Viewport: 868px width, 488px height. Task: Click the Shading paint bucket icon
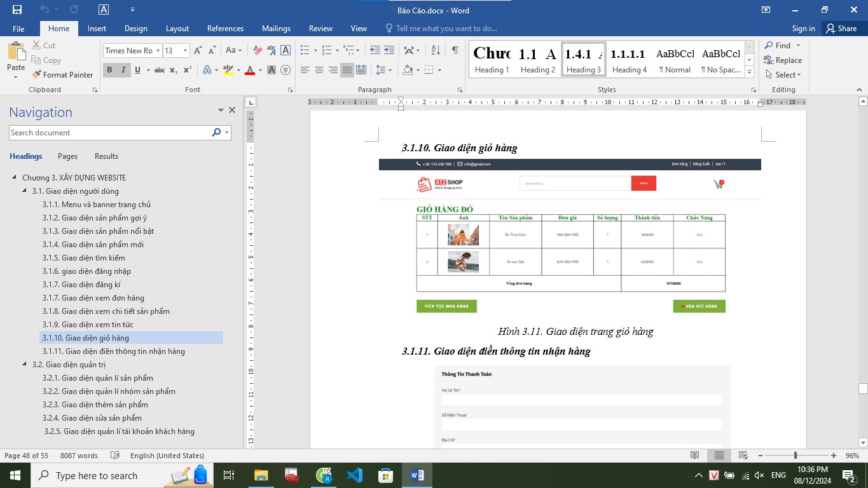click(x=408, y=70)
